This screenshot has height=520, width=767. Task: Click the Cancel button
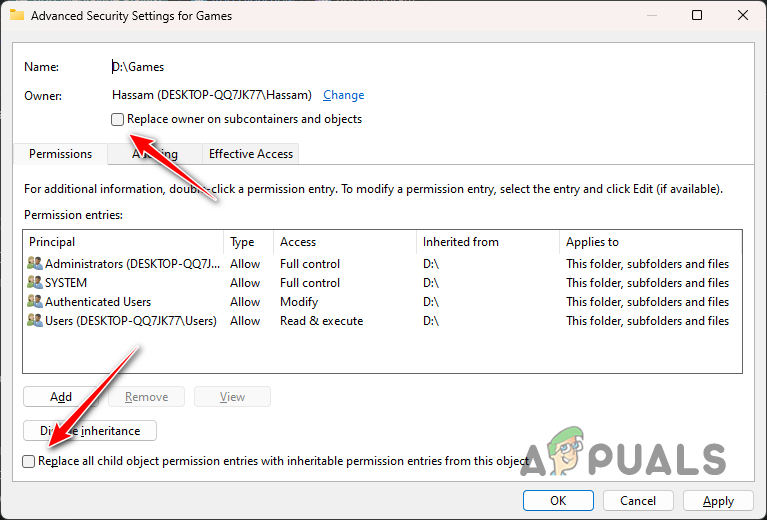[638, 501]
